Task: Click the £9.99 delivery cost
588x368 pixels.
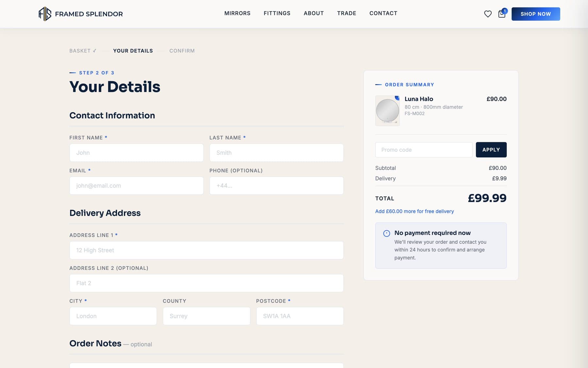Action: tap(499, 179)
